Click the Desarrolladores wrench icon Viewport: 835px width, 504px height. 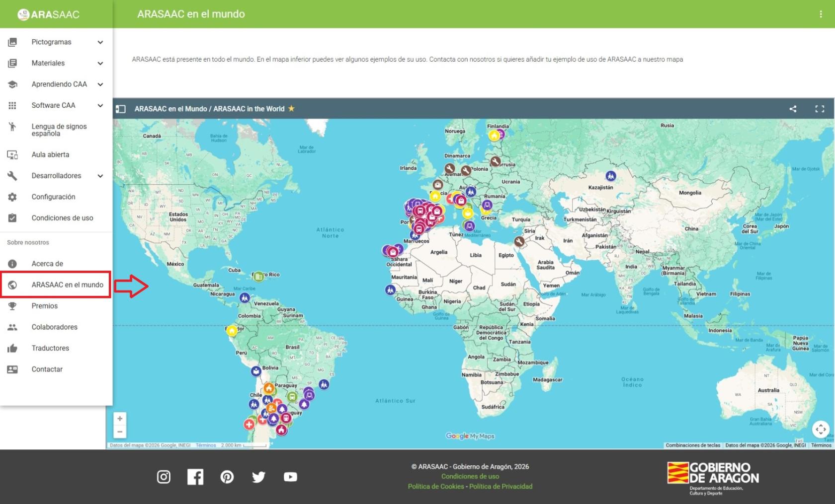click(x=12, y=176)
